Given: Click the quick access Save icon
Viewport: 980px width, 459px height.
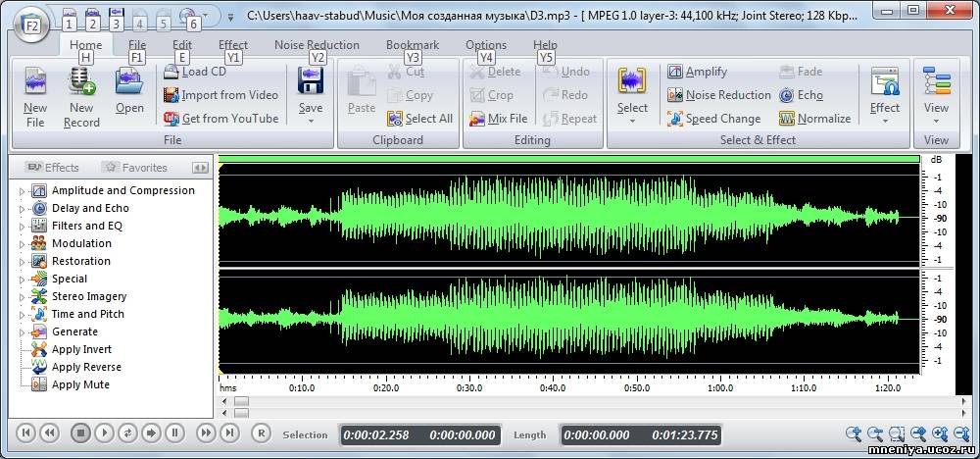Looking at the screenshot, I should tap(116, 14).
